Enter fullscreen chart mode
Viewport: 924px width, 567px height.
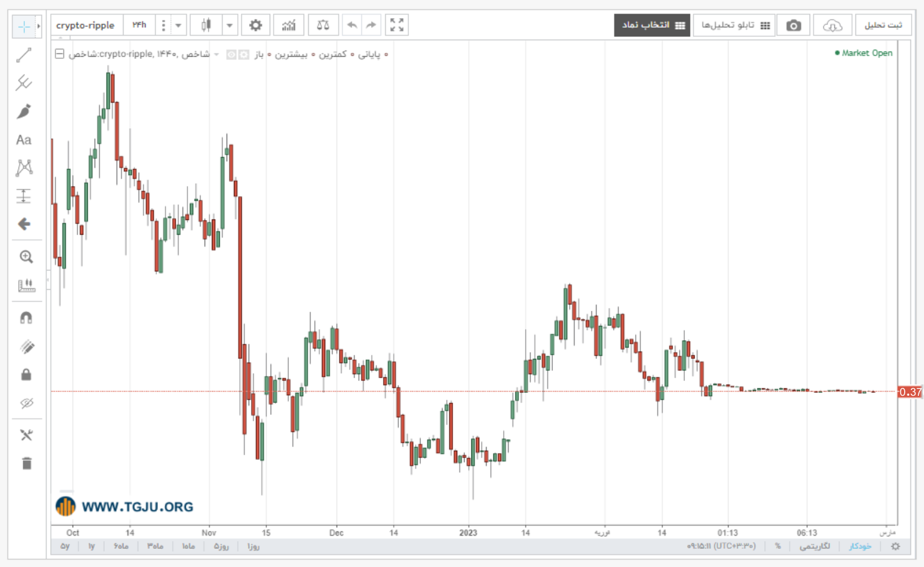click(x=397, y=26)
